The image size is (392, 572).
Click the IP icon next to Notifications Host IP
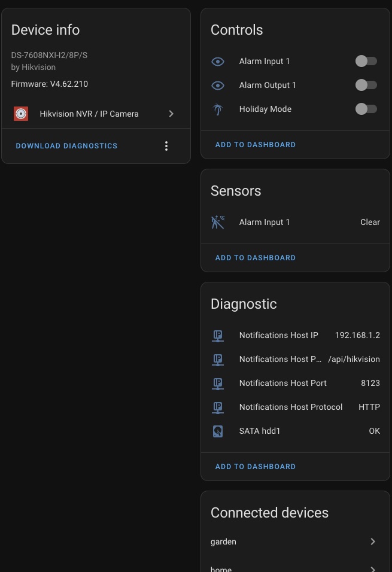point(218,336)
